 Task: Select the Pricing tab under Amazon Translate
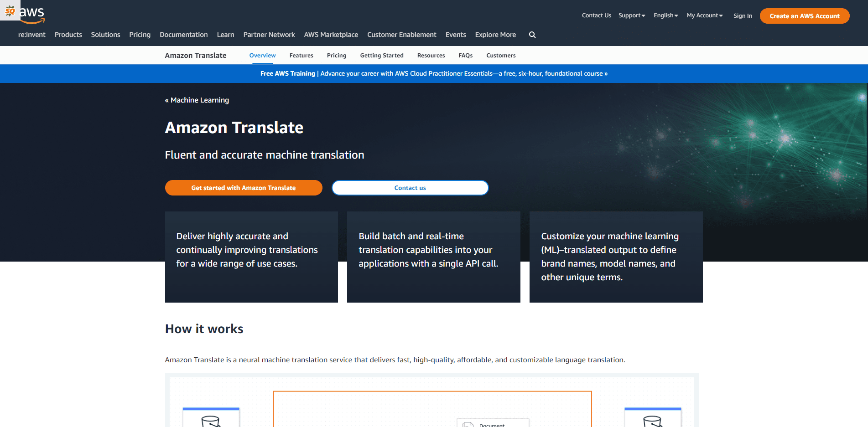click(336, 55)
